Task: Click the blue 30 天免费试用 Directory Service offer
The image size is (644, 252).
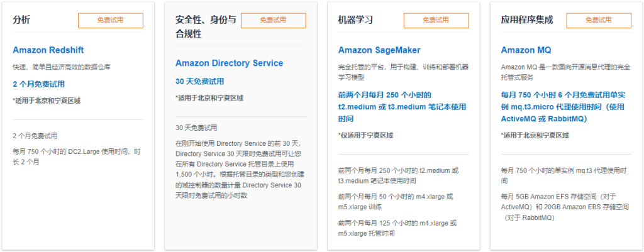Action: pos(199,82)
